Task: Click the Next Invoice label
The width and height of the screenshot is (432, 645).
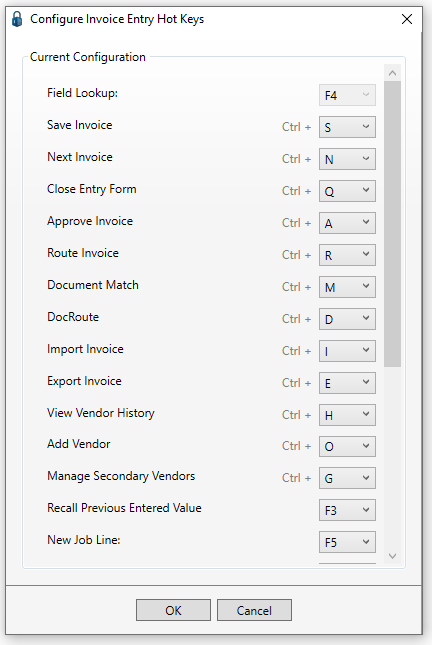Action: coord(80,157)
